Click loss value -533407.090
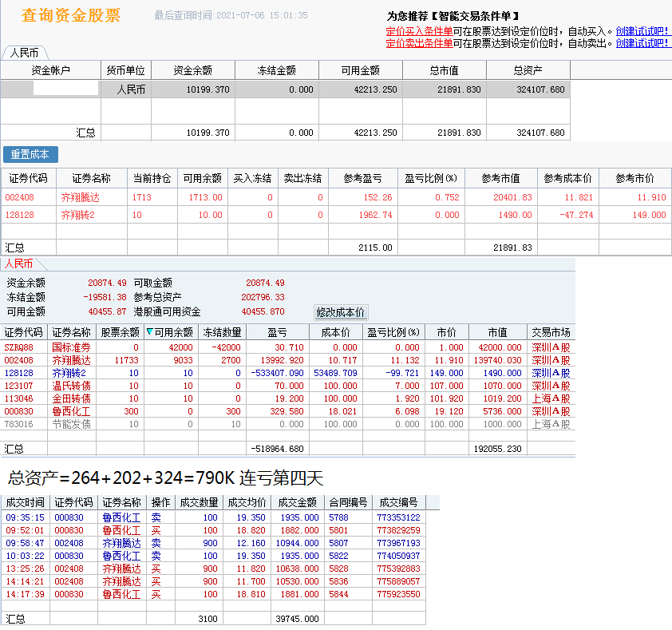Viewport: 672px width, 630px height. [277, 373]
